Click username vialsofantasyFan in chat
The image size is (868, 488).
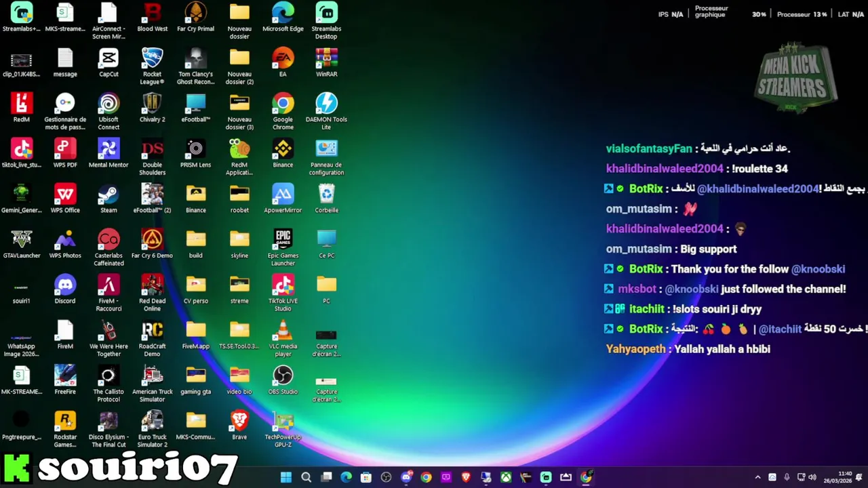pyautogui.click(x=649, y=148)
